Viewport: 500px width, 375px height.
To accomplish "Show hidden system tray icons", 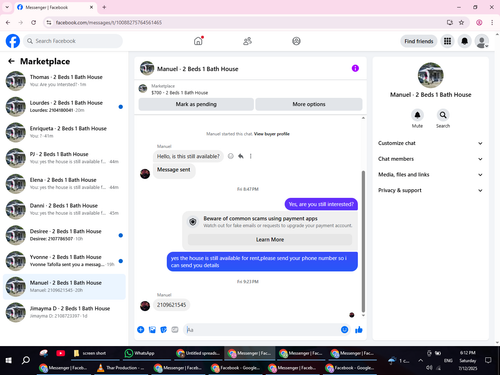I will (x=421, y=360).
